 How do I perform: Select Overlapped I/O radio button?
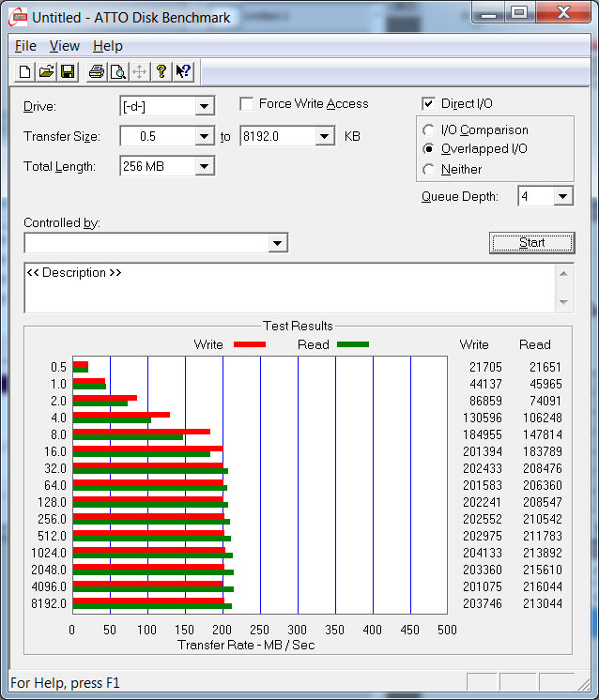[428, 148]
